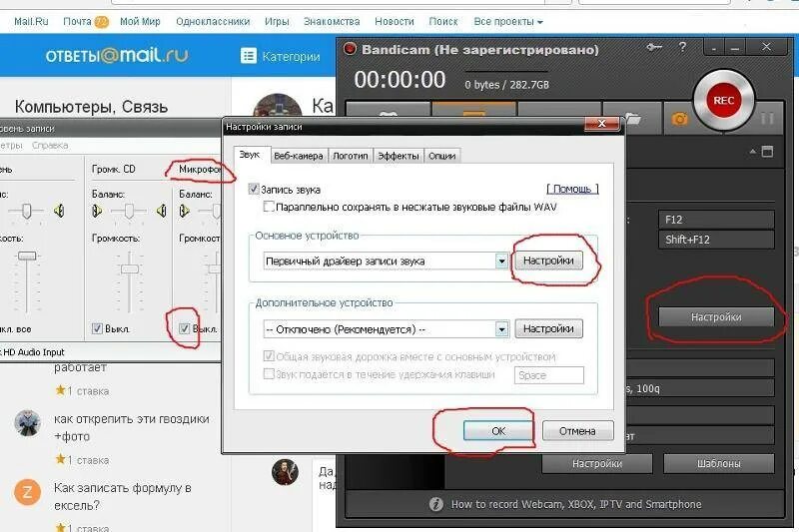Open question 'как открепить эти гвоздики +фото'
The height and width of the screenshot is (532, 799).
(x=132, y=427)
